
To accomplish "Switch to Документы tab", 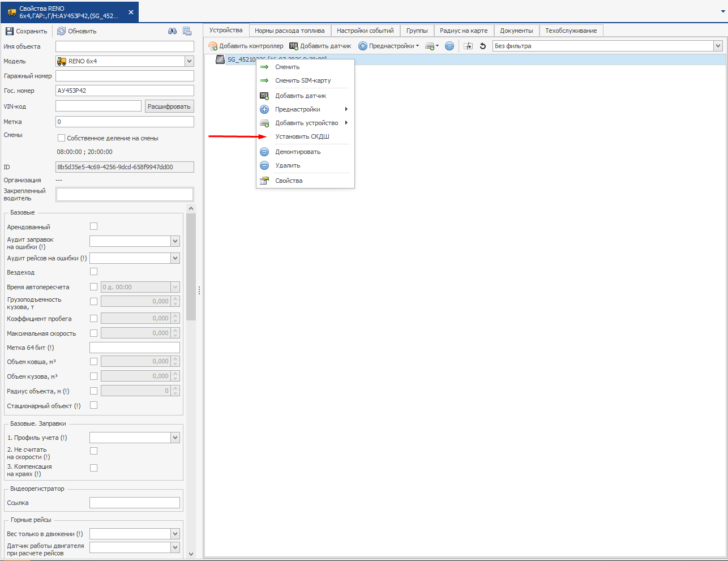I will point(516,31).
